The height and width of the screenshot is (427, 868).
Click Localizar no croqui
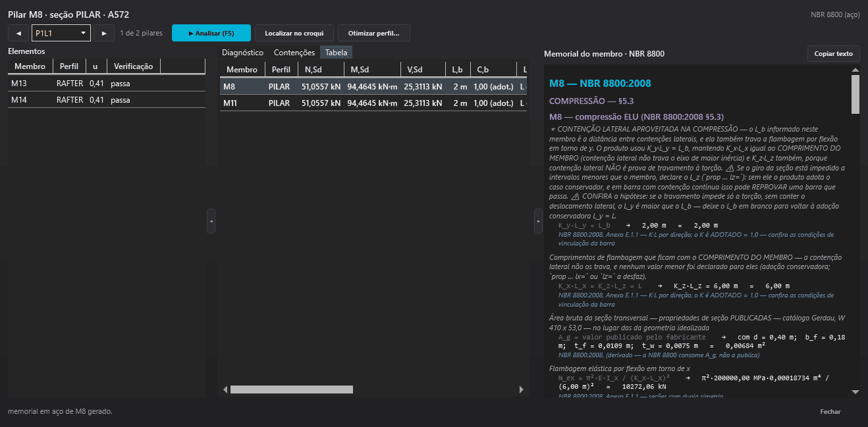(x=294, y=33)
